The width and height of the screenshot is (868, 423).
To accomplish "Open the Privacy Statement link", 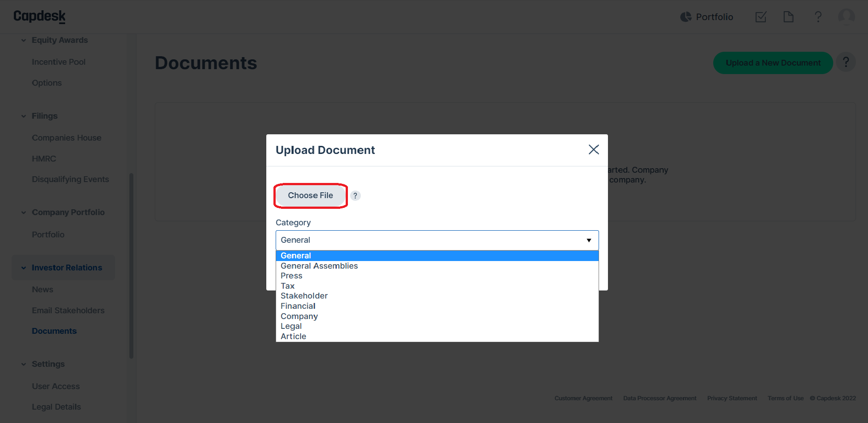I will coord(732,398).
